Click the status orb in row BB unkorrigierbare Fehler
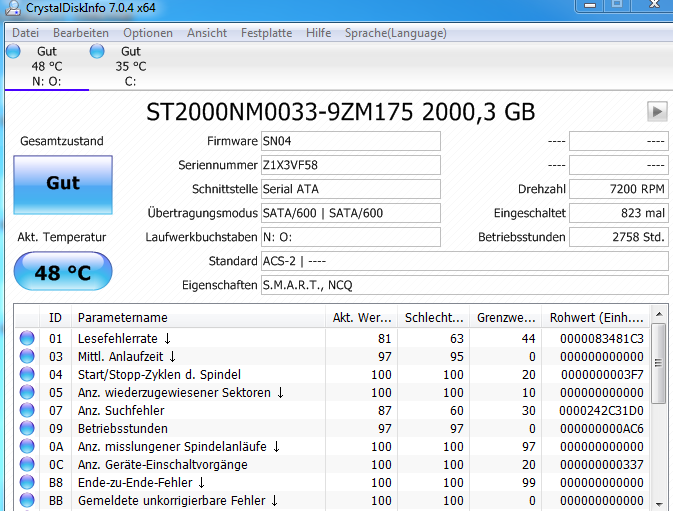The height and width of the screenshot is (511, 673). (x=27, y=500)
